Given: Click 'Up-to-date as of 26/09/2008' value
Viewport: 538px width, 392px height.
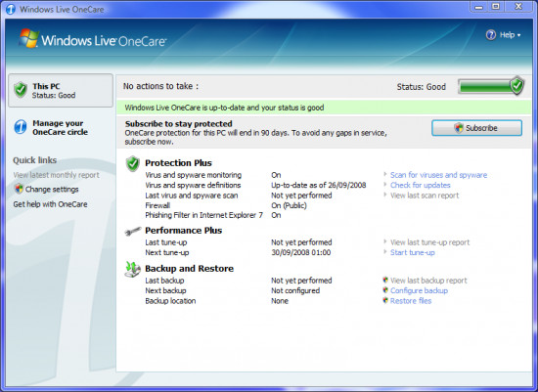Looking at the screenshot, I should [319, 185].
